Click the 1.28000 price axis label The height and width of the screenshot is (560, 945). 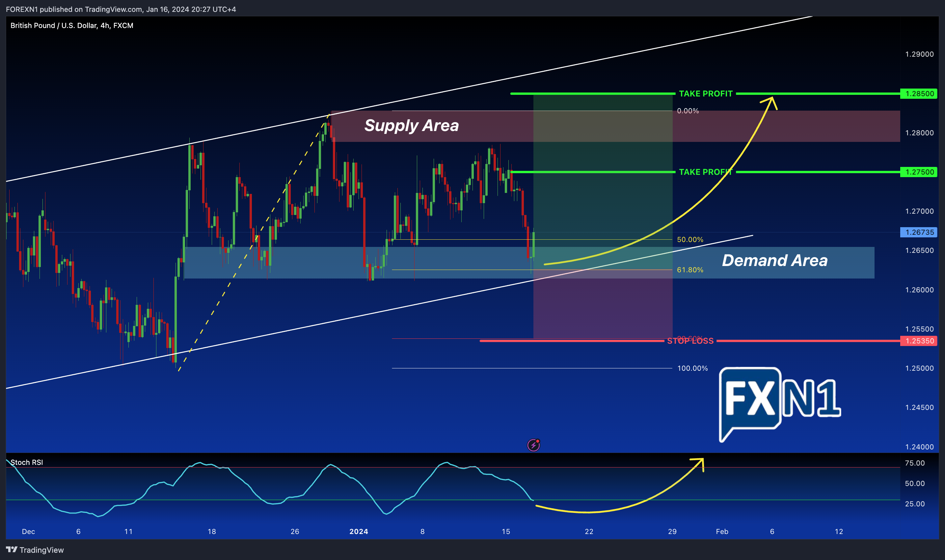pyautogui.click(x=919, y=133)
